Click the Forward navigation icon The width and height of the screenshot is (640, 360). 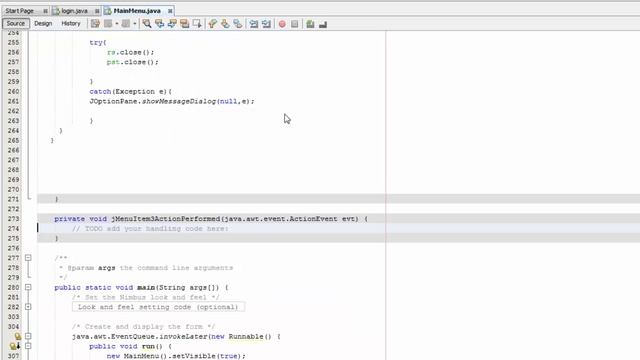tap(126, 24)
